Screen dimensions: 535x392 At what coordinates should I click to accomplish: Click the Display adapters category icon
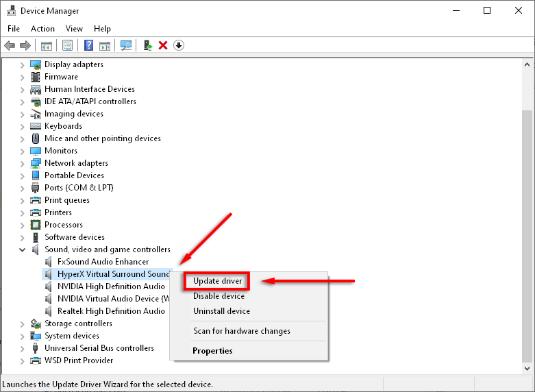[x=36, y=64]
